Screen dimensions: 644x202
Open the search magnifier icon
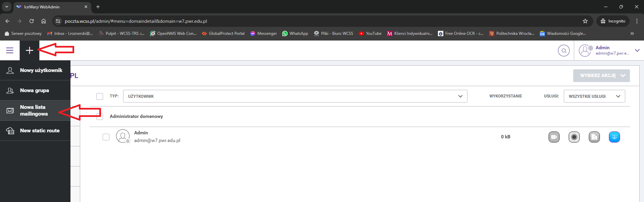point(563,51)
